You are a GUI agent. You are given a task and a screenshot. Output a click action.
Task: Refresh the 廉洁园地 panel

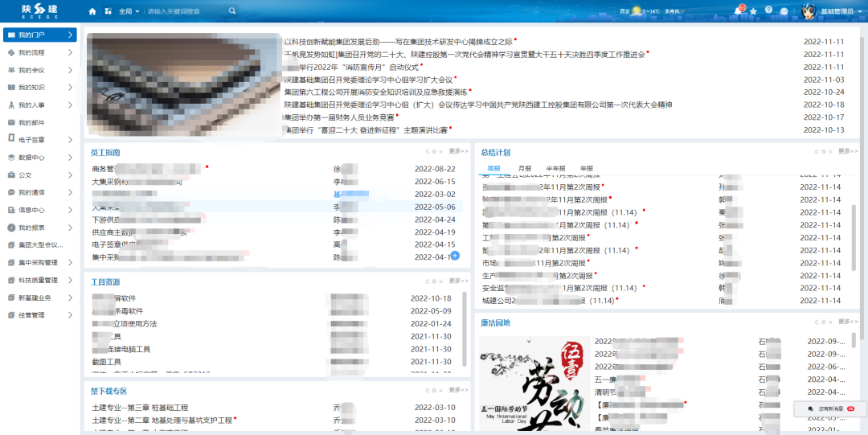(x=816, y=322)
